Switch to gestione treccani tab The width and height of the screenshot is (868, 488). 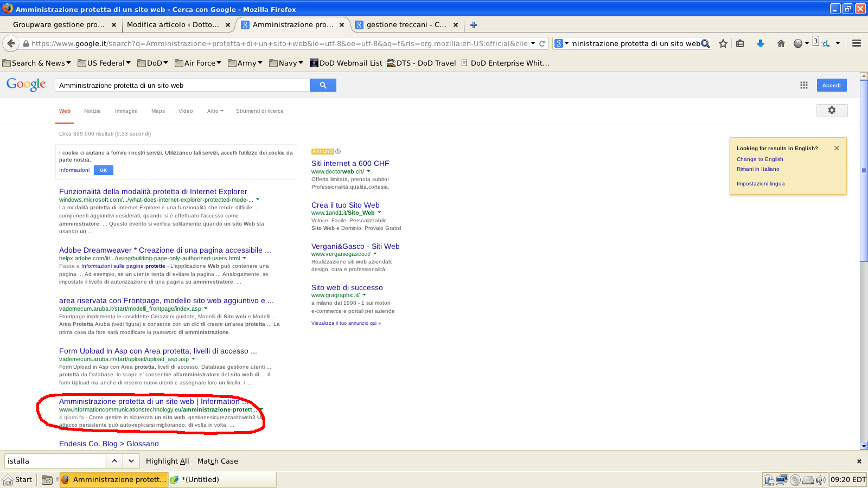406,24
